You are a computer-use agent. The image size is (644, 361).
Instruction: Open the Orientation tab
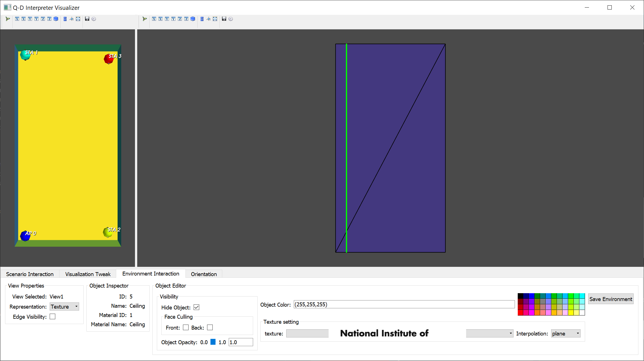click(x=204, y=274)
